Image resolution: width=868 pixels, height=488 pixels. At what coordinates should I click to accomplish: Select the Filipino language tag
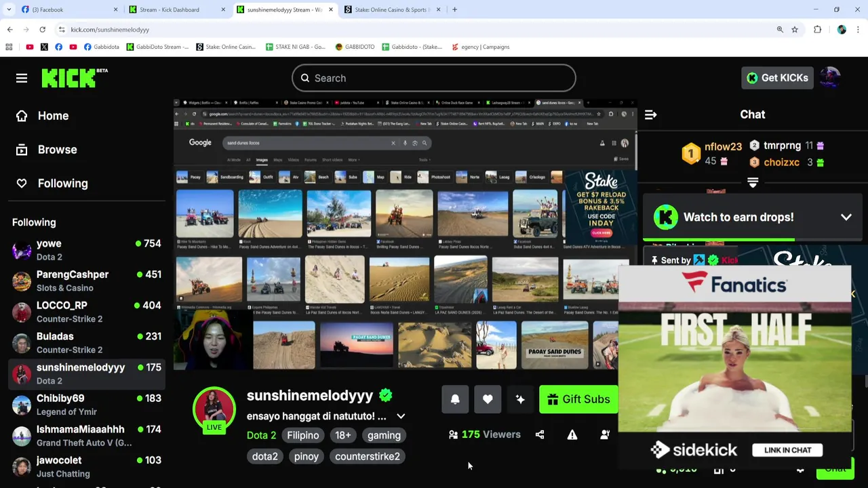(303, 435)
